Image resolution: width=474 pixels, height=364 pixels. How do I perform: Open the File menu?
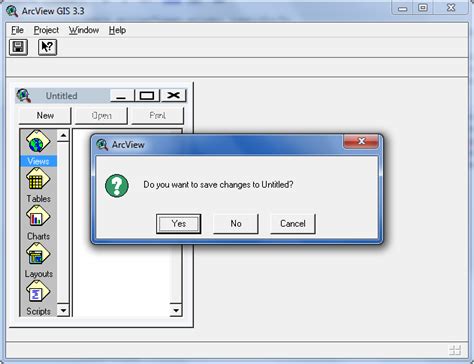[x=17, y=30]
